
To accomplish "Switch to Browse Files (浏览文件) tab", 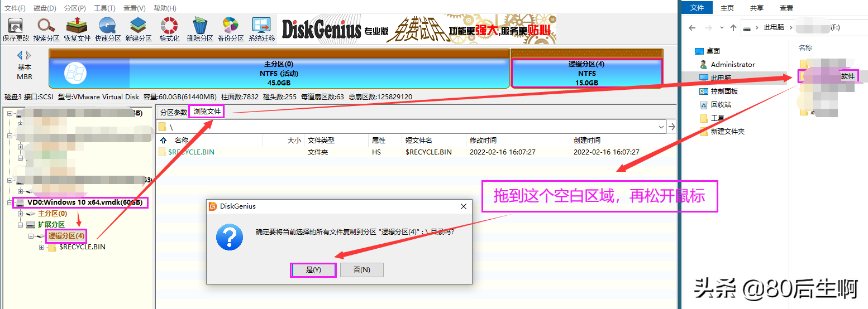I will (x=207, y=112).
